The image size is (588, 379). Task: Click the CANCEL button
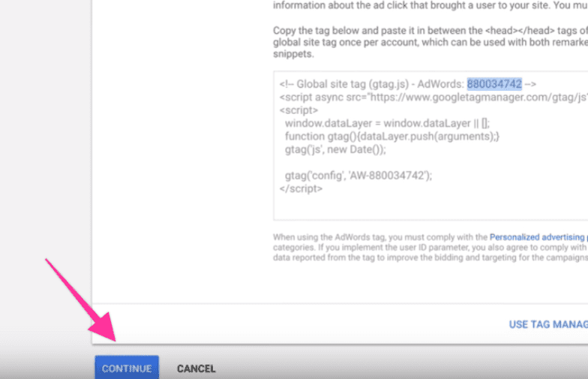tap(196, 368)
